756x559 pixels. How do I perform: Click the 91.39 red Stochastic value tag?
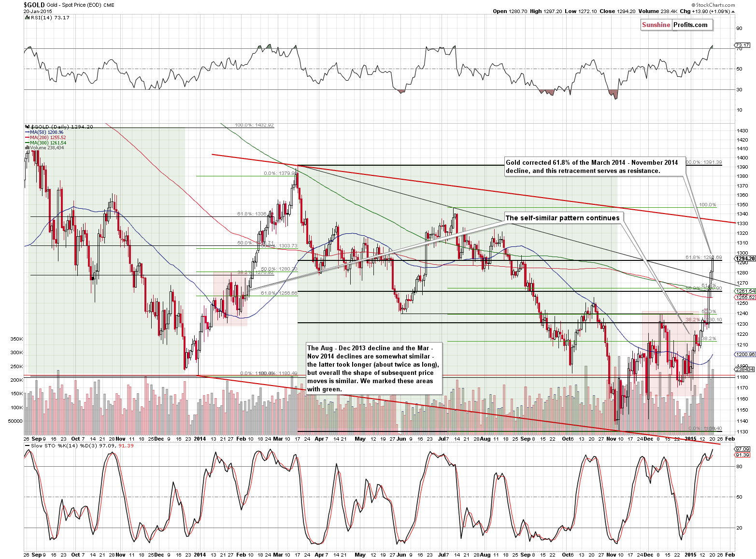(x=743, y=455)
